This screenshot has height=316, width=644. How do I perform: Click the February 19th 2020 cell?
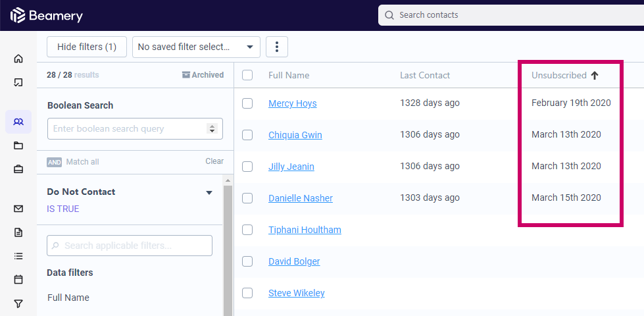[x=571, y=103]
